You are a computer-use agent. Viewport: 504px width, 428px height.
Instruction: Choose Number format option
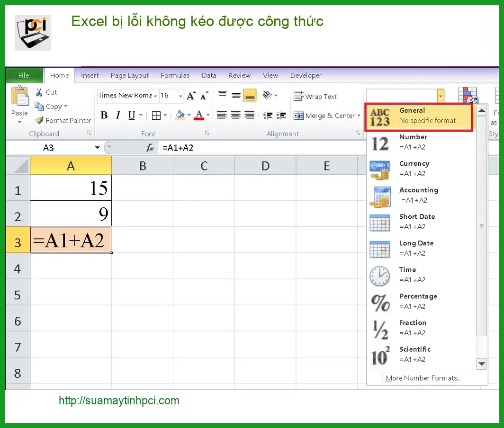point(421,143)
